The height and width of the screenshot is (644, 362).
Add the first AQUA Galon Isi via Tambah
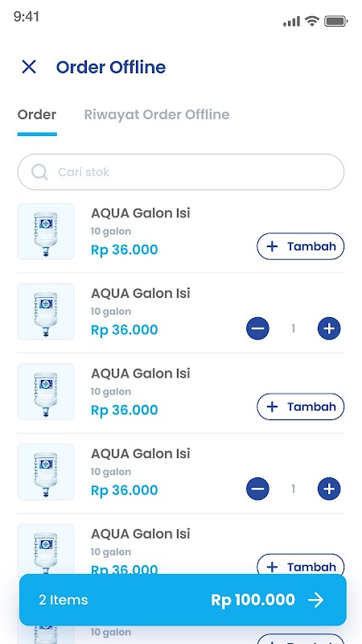(x=300, y=246)
